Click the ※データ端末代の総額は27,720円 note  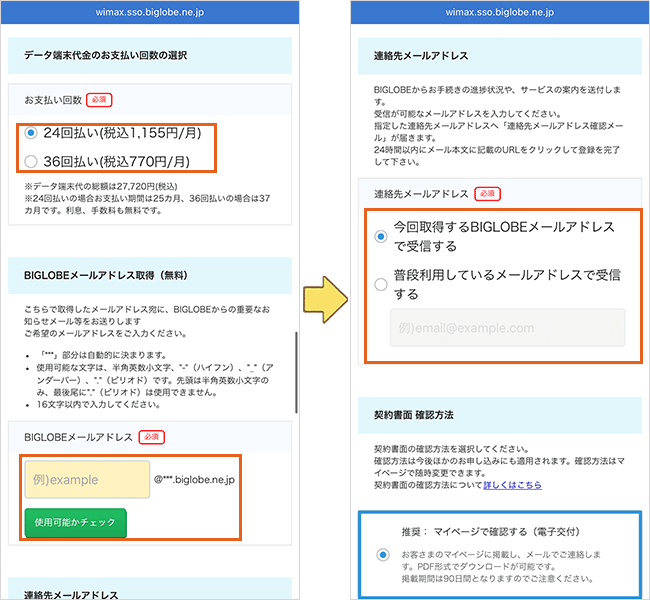(101, 186)
